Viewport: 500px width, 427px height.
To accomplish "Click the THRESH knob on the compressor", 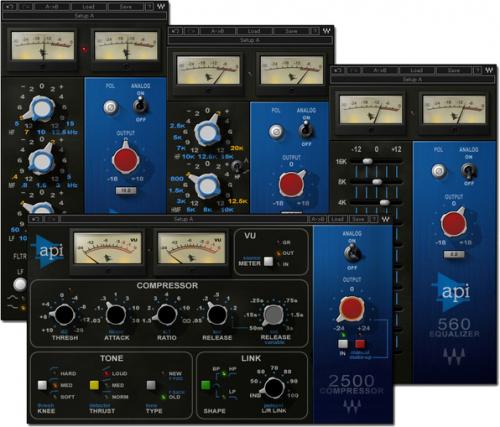I will [64, 315].
